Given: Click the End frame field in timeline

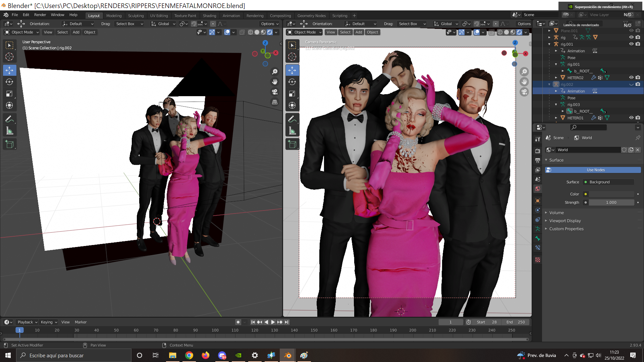Looking at the screenshot, I should [x=516, y=322].
